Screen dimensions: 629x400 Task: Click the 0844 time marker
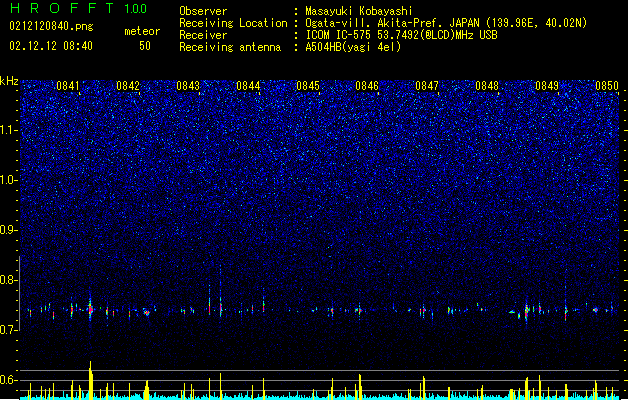coord(248,85)
